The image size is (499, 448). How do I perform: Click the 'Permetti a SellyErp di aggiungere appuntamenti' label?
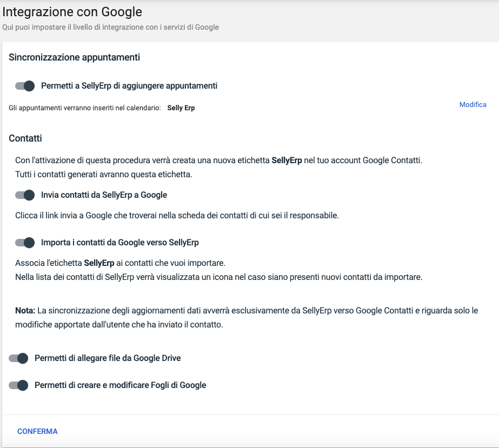129,86
